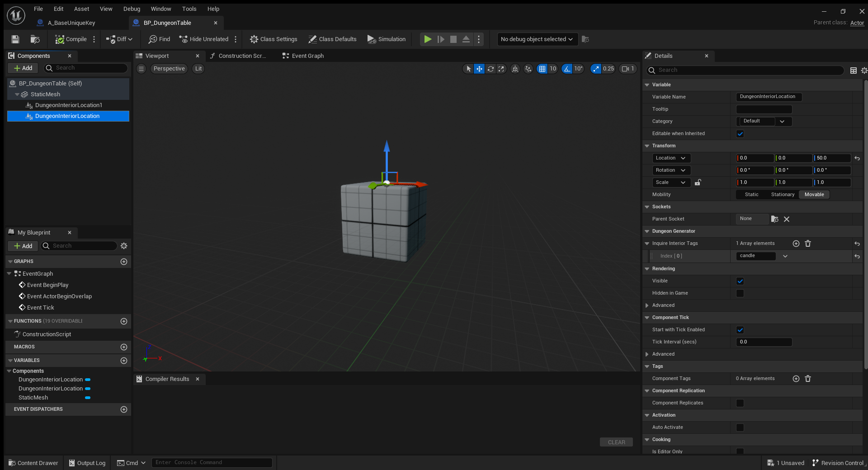Screen dimensions: 868x470
Task: Add a new function
Action: pyautogui.click(x=124, y=321)
